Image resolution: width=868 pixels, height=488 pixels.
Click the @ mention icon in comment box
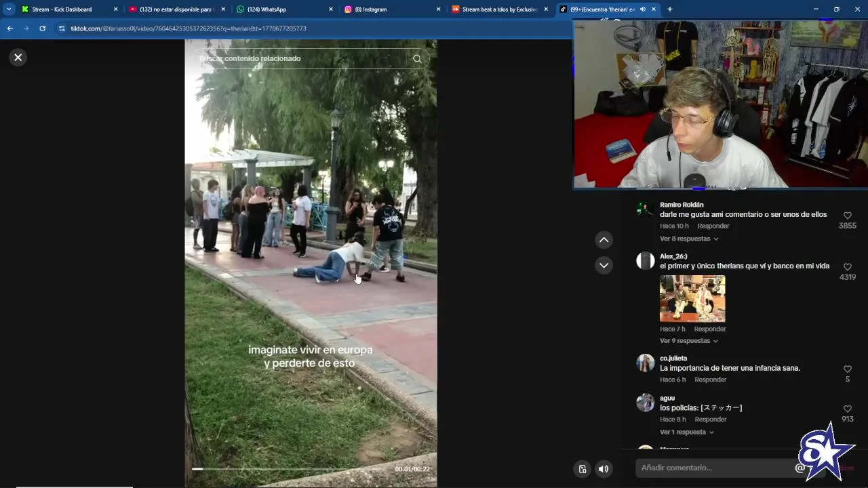point(800,468)
